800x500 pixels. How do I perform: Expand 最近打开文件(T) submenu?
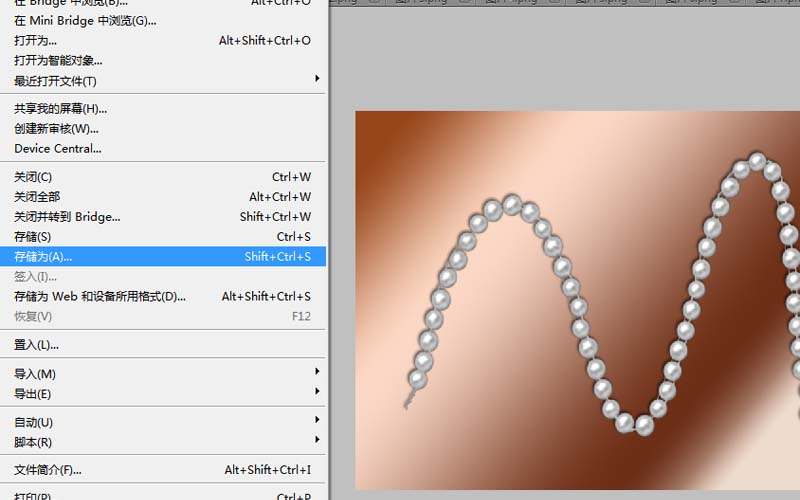tap(163, 81)
